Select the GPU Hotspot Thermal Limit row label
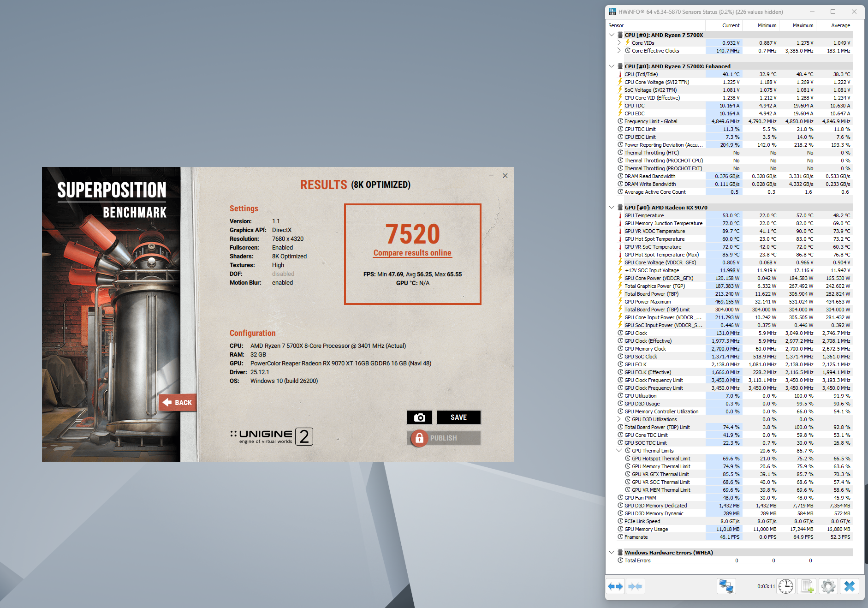 661,459
